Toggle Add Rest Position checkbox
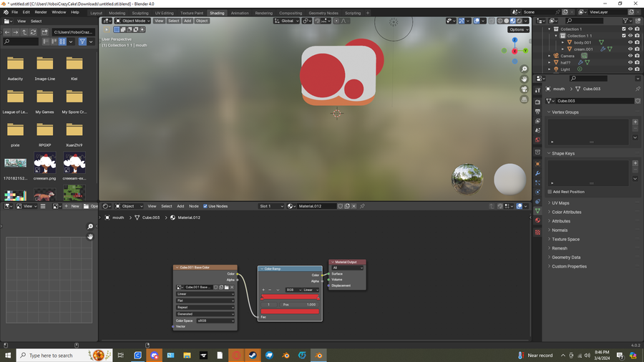Viewport: 644px width, 362px height. coord(550,192)
